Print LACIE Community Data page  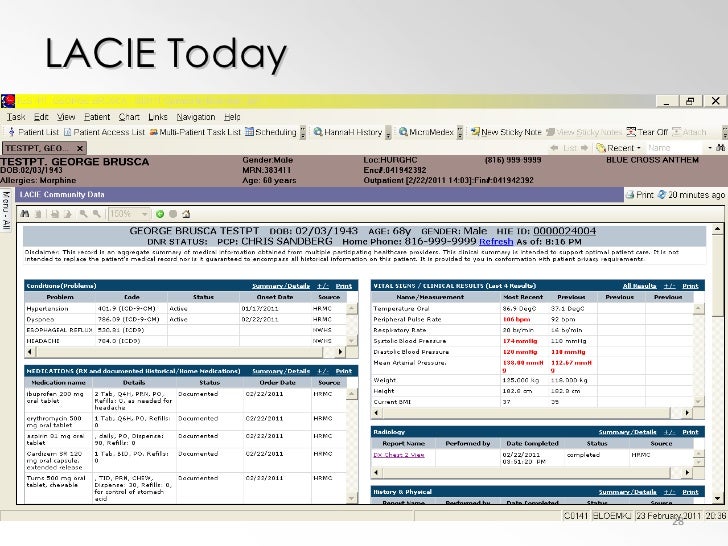pyautogui.click(x=639, y=195)
